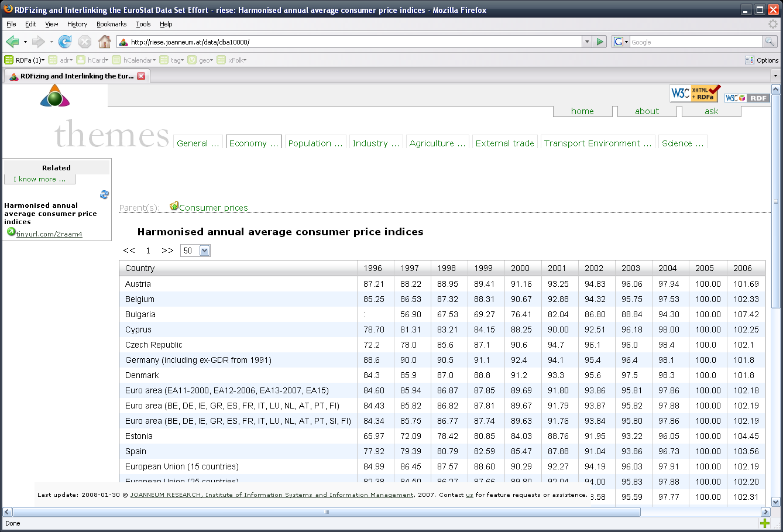Open the Bookmarks menu

coord(111,24)
